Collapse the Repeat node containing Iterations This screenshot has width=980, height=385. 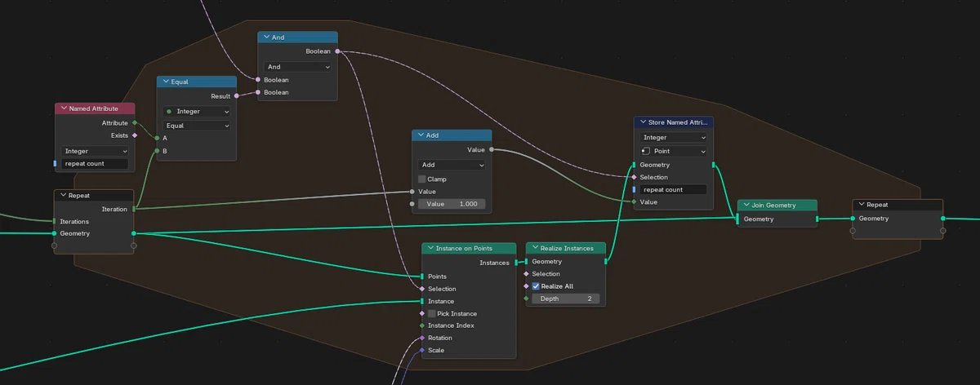click(x=62, y=196)
